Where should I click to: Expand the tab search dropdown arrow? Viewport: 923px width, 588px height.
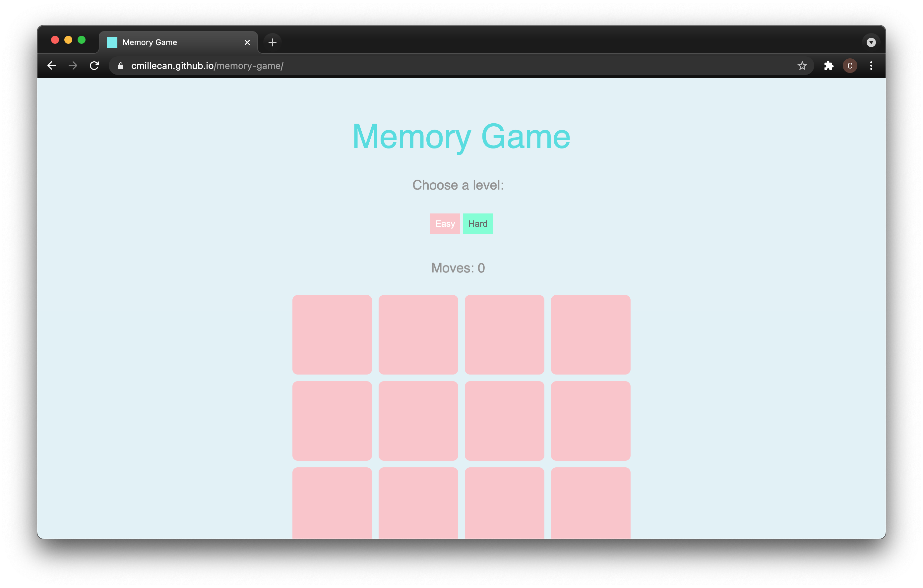[x=871, y=42]
